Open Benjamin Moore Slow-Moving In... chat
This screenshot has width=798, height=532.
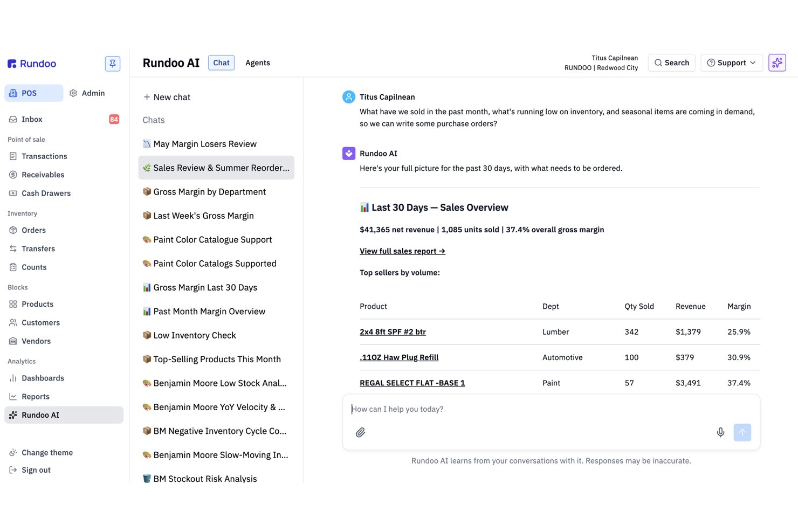click(216, 455)
